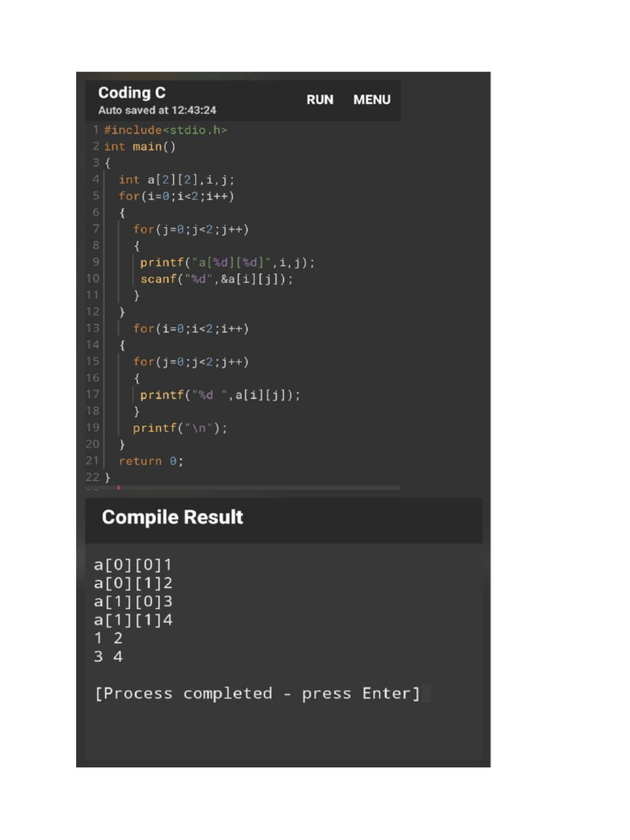The height and width of the screenshot is (840, 630).
Task: Click the printf("a[%d][%d]",i,j); statement
Action: [227, 262]
